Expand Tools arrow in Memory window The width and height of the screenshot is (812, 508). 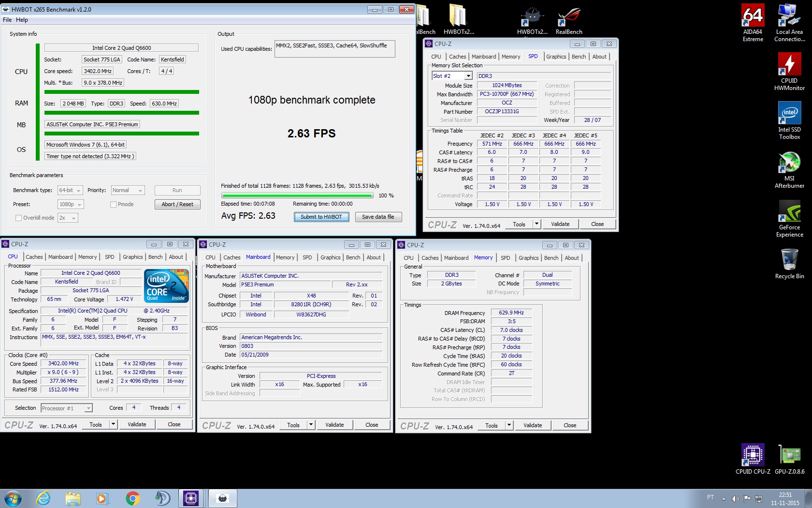pos(509,425)
